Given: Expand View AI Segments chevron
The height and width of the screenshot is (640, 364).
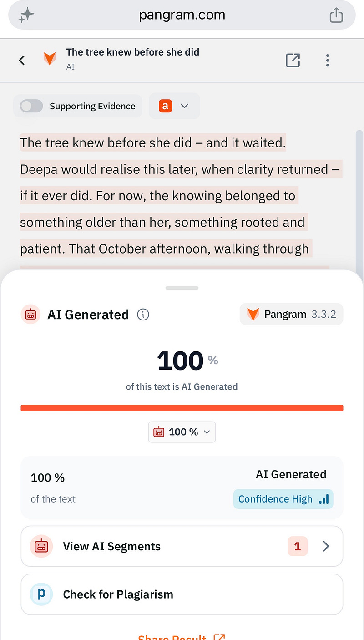Looking at the screenshot, I should [326, 546].
